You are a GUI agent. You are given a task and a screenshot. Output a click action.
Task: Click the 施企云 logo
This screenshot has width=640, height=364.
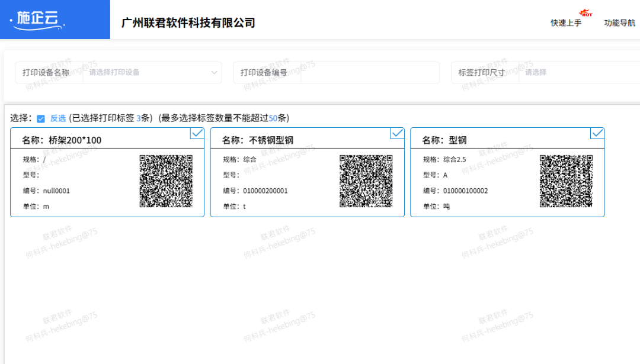37,20
